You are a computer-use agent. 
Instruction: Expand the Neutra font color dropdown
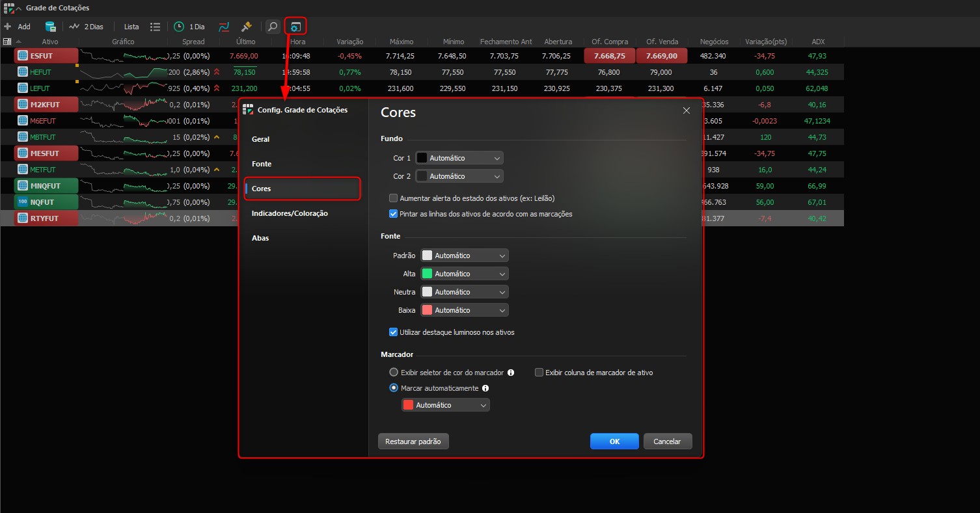click(465, 292)
